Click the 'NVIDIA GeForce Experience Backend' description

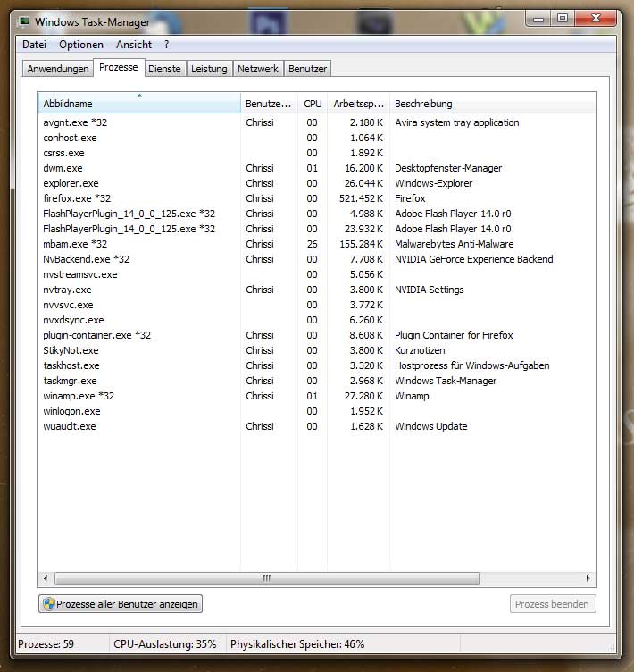[x=474, y=259]
